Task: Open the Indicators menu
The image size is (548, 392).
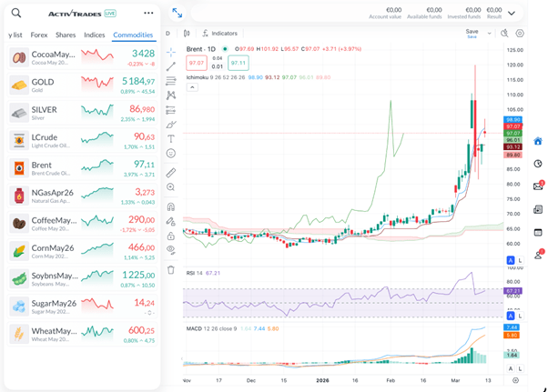Action: point(218,33)
